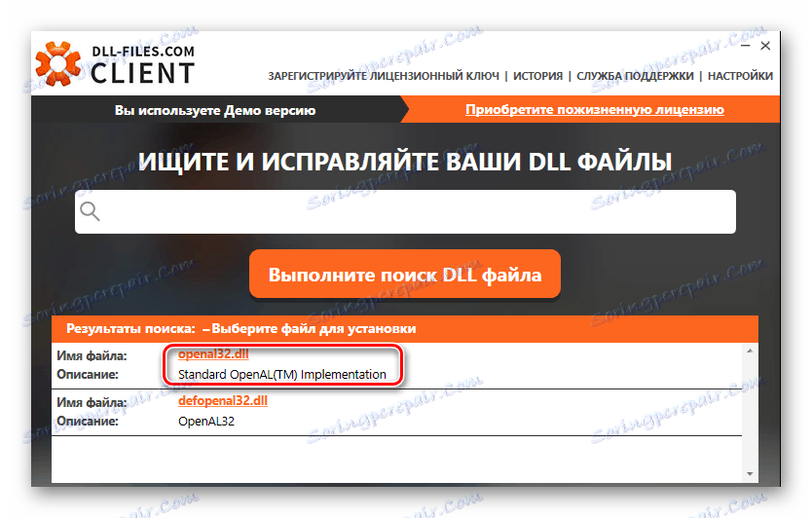Click the Standard OpenAL(TM) Implementation description
The image size is (812, 518).
pos(282,375)
